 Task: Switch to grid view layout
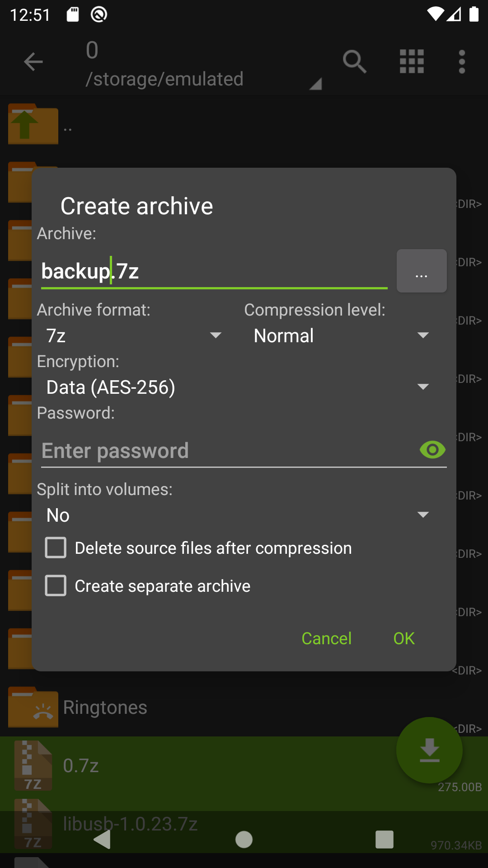tap(412, 62)
